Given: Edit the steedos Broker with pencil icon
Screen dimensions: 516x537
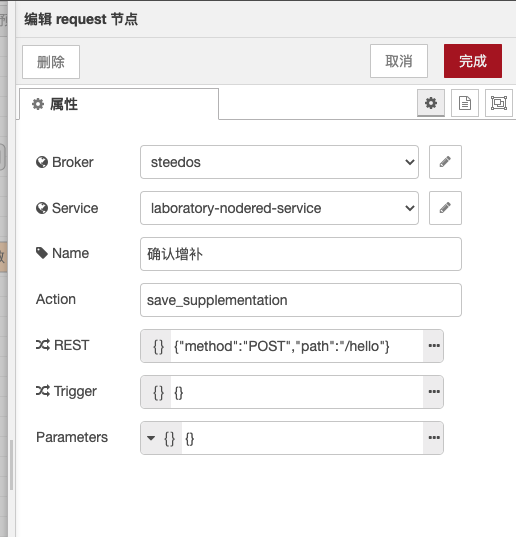Looking at the screenshot, I should (x=445, y=162).
